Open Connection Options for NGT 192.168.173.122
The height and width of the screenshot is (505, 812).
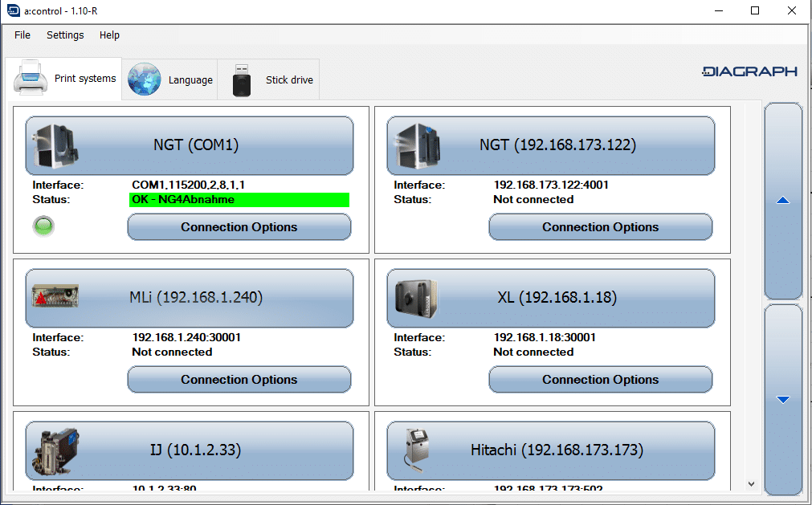[601, 227]
